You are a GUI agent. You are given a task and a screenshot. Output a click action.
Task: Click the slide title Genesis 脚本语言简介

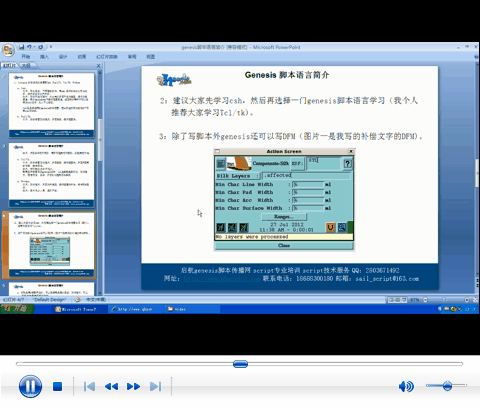[x=287, y=75]
